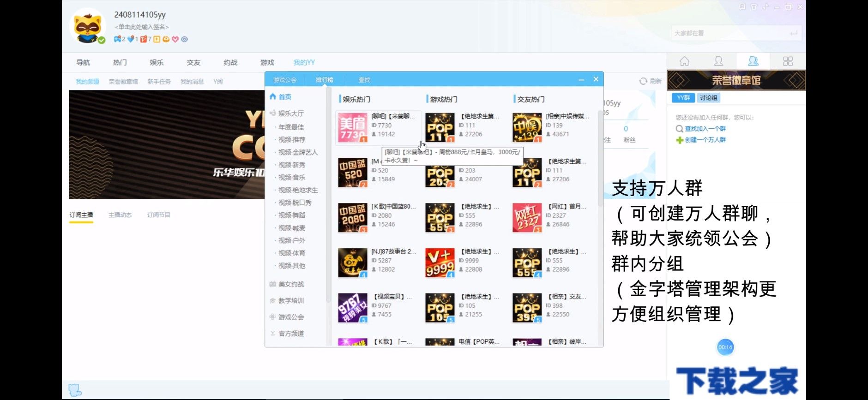Click the yellow play-square badge icon
The image size is (868, 400).
[x=157, y=39]
